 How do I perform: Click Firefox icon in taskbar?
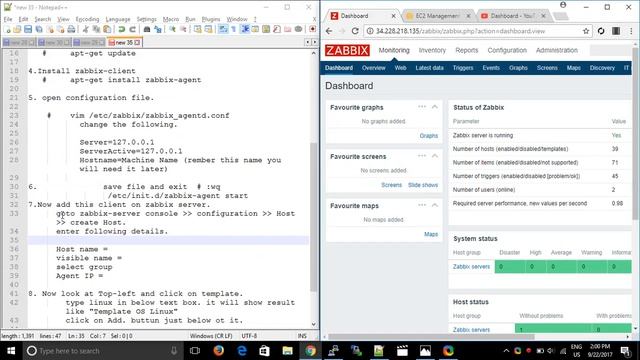pos(219,351)
